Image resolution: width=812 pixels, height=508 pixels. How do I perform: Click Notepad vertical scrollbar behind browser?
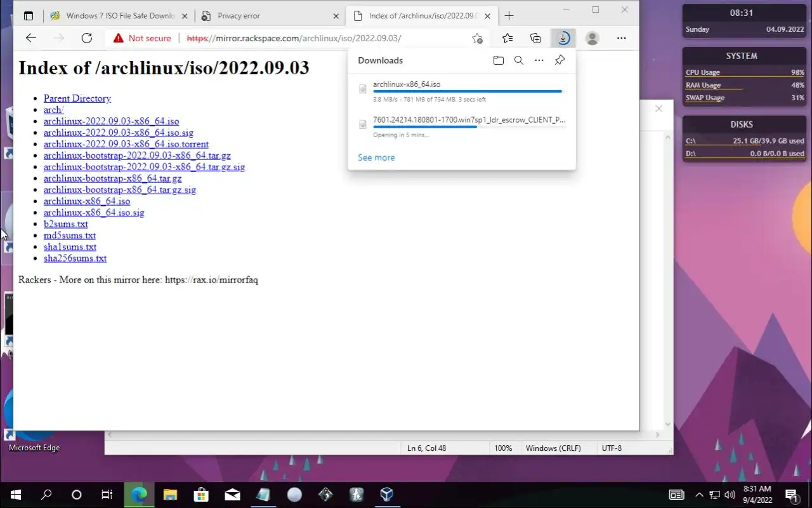[668, 279]
